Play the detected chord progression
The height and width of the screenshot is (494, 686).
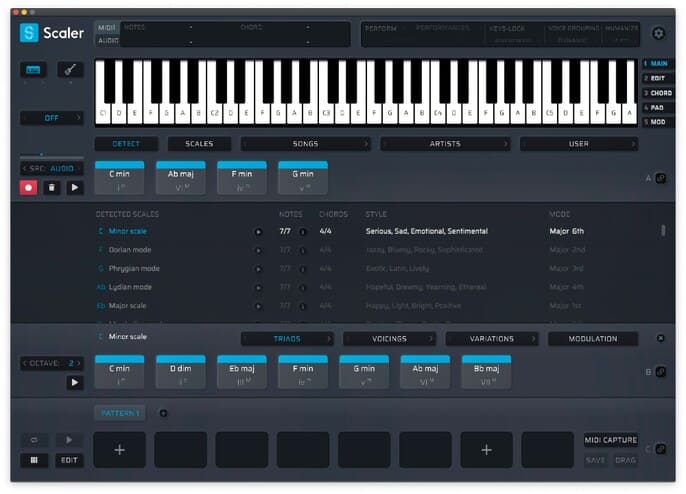pyautogui.click(x=74, y=187)
